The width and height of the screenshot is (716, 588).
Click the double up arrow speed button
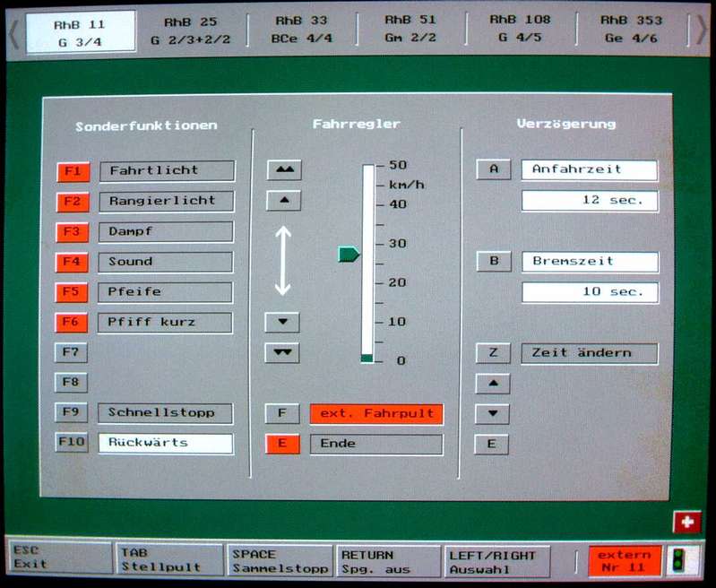coord(283,170)
